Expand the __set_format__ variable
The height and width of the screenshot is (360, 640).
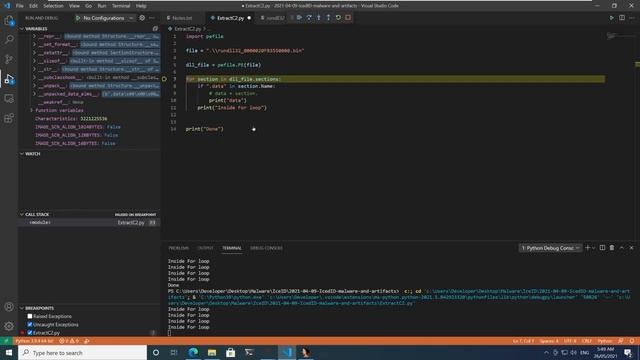[x=34, y=44]
